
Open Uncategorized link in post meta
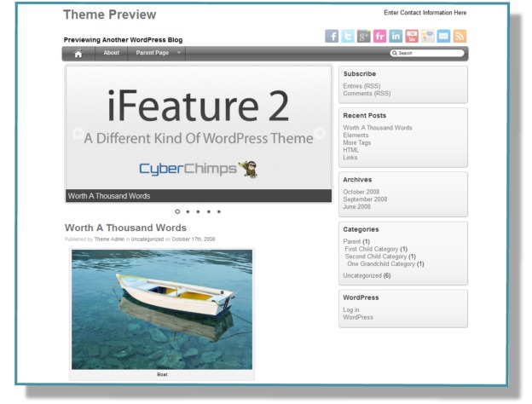(x=147, y=240)
